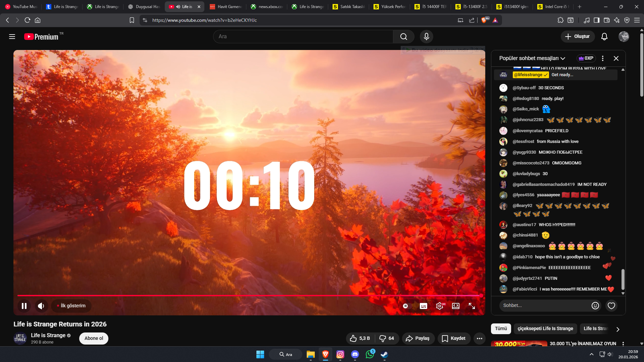Click the YouTube search magnifier button

point(404,37)
